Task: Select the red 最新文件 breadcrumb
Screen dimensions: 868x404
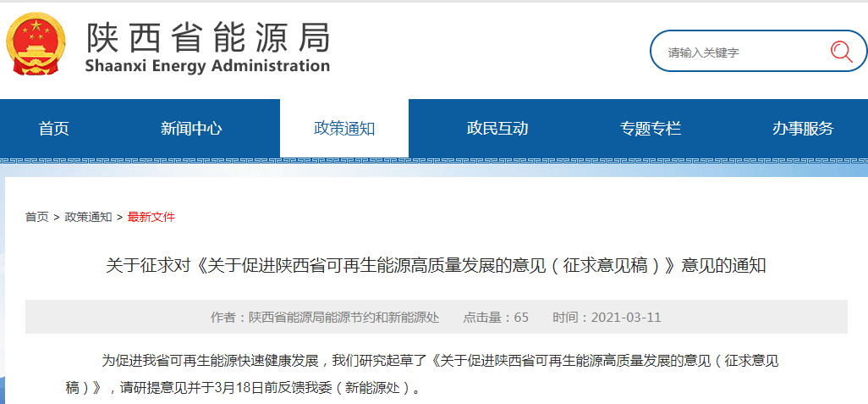Action: point(151,217)
